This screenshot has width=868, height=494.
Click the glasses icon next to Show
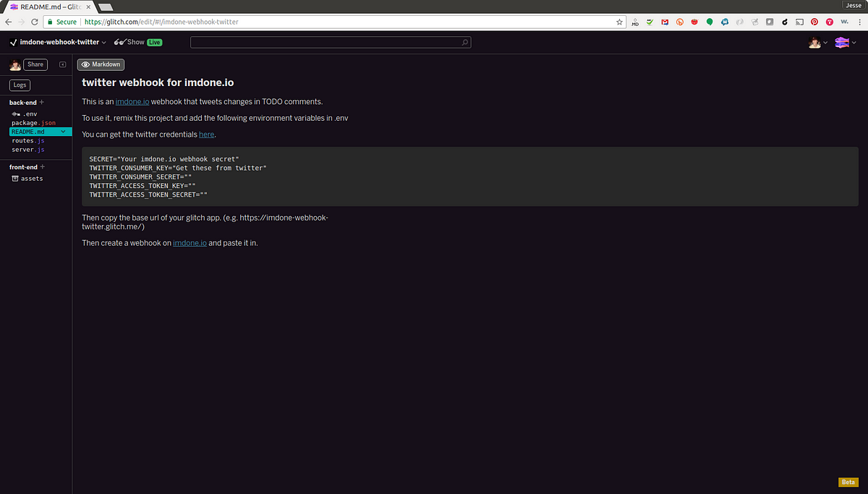120,42
